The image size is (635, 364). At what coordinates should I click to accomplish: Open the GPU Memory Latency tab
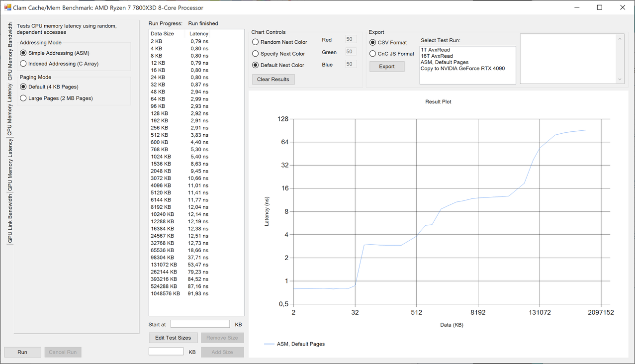[x=10, y=166]
